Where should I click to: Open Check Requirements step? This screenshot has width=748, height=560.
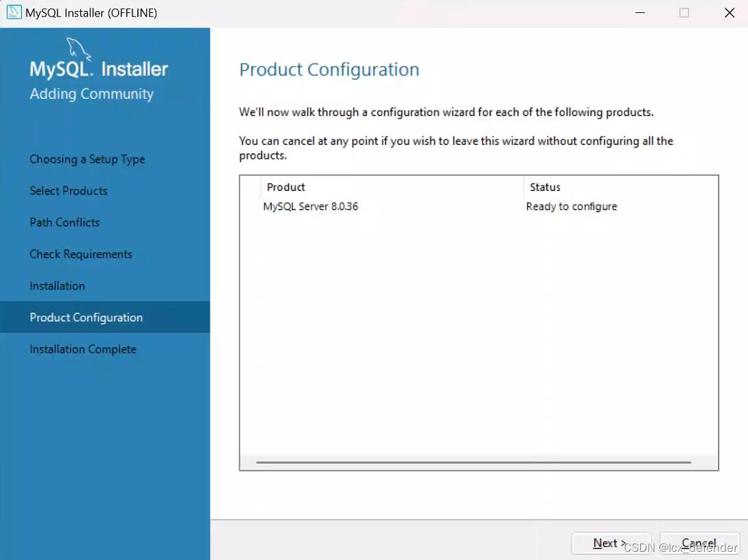click(x=80, y=254)
